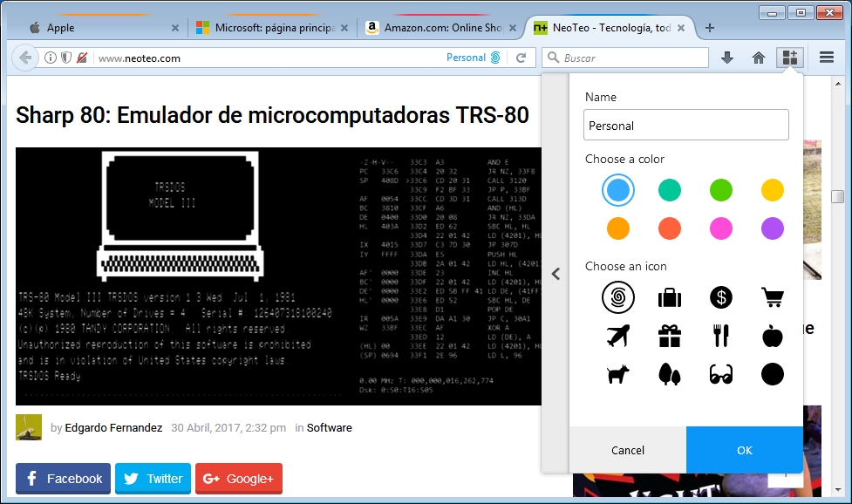The height and width of the screenshot is (504, 852).
Task: Open the hamburger menu
Action: pos(827,57)
